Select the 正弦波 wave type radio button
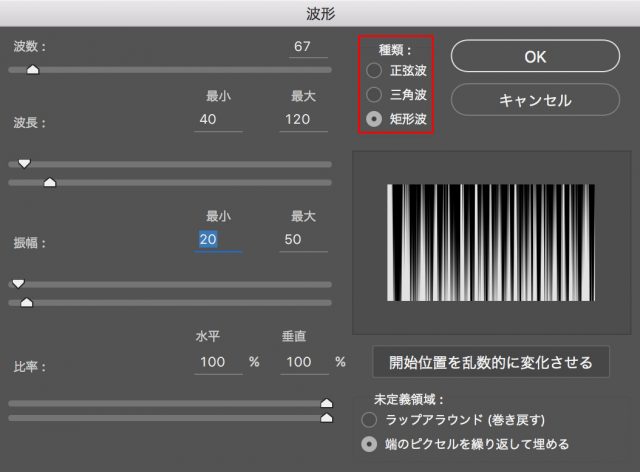This screenshot has width=640, height=472. pyautogui.click(x=374, y=70)
